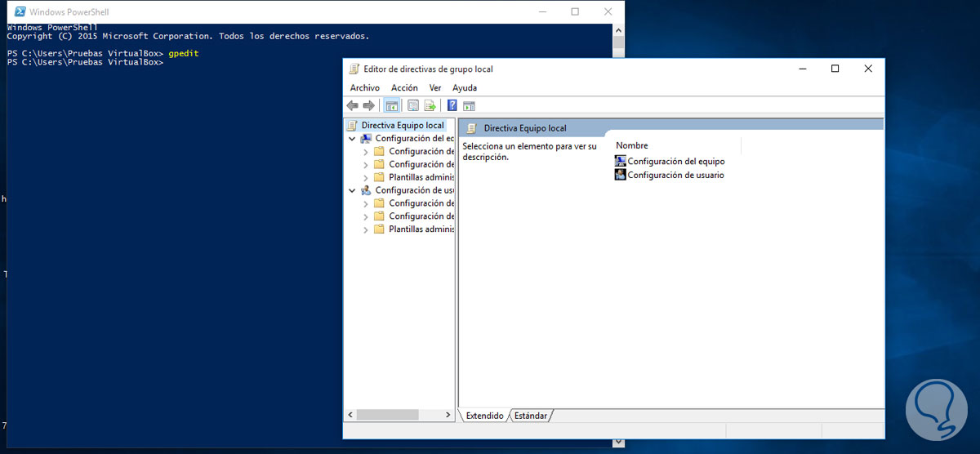
Task: Go forward with the toolbar Forward arrow
Action: click(x=369, y=105)
